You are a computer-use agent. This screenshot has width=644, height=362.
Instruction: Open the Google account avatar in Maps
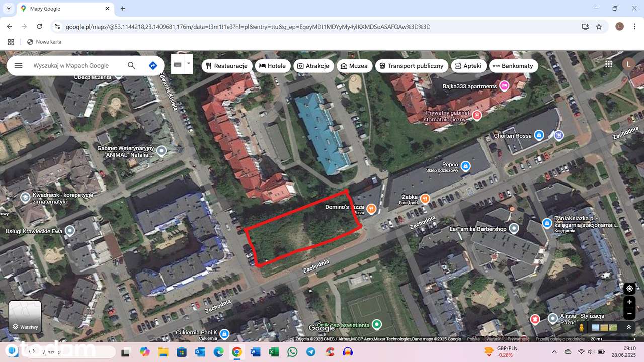click(628, 64)
